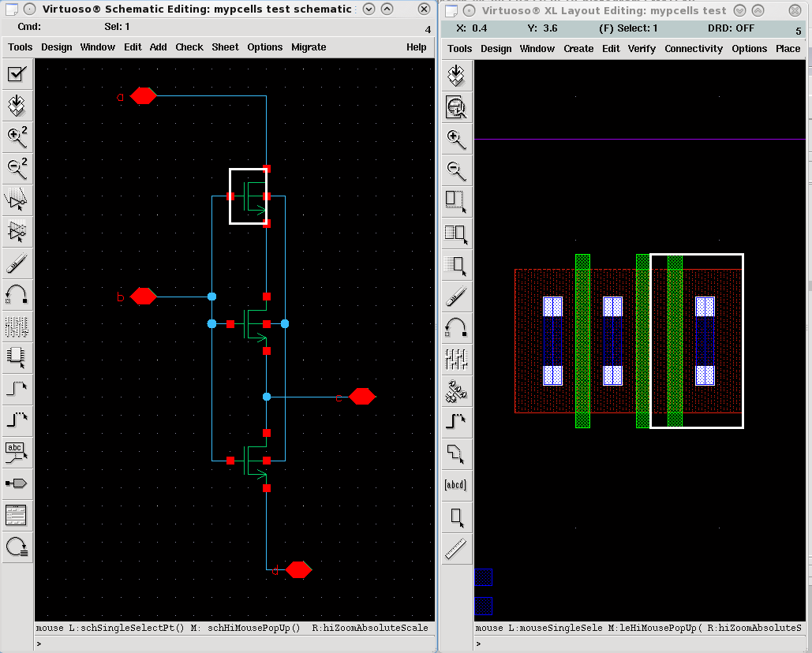812x653 pixels.
Task: Click the 'Y: 3.6' coordinate readout
Action: tap(542, 28)
